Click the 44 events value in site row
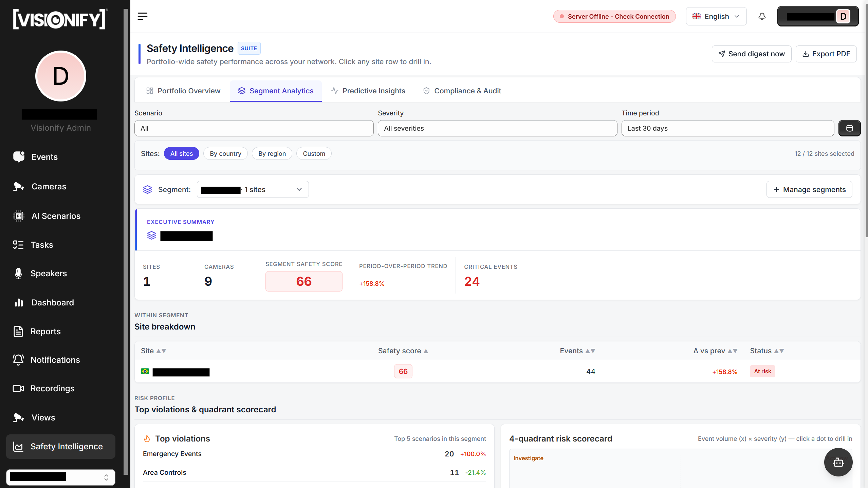Screen dimensions: 868x488 (591, 371)
